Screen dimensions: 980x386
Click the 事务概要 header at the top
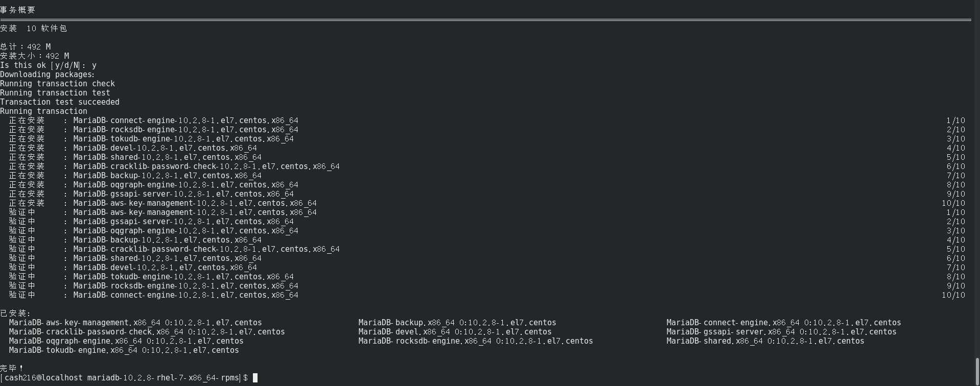tap(18, 10)
